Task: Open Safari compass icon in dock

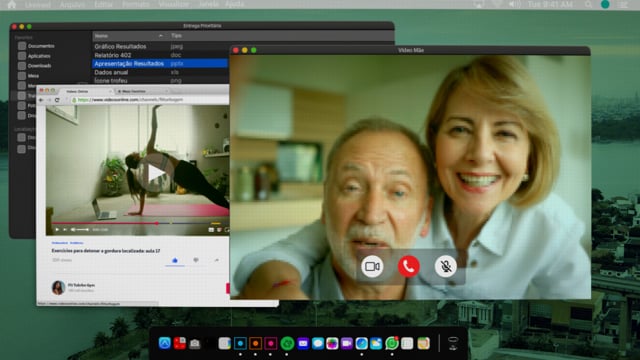Action: pyautogui.click(x=361, y=344)
